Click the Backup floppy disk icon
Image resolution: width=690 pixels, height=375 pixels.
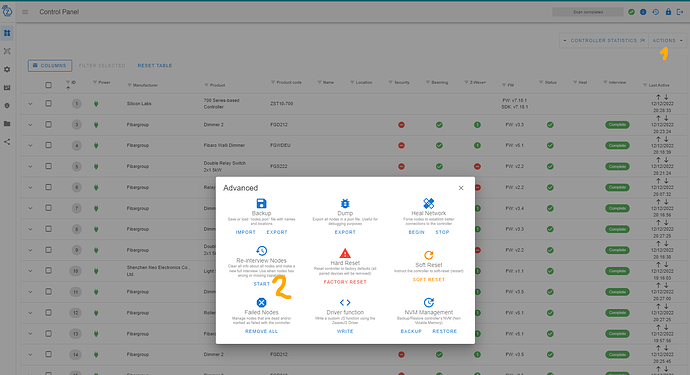[x=261, y=203]
